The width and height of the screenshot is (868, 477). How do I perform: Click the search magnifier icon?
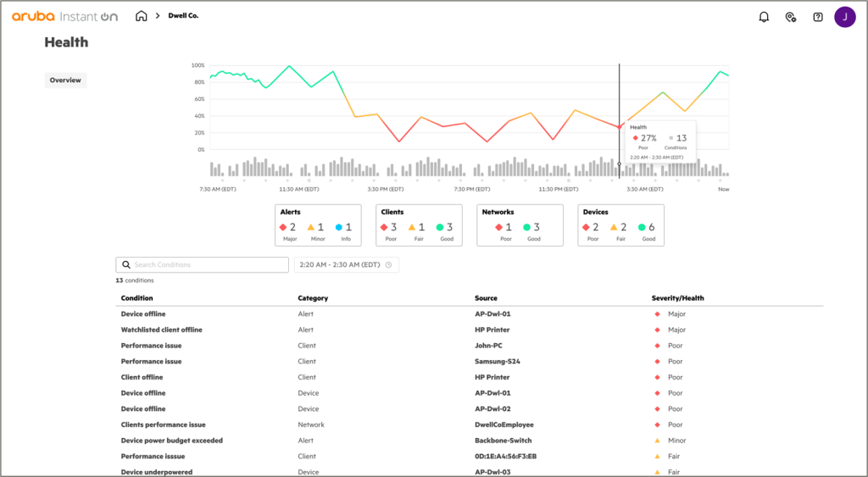[126, 265]
